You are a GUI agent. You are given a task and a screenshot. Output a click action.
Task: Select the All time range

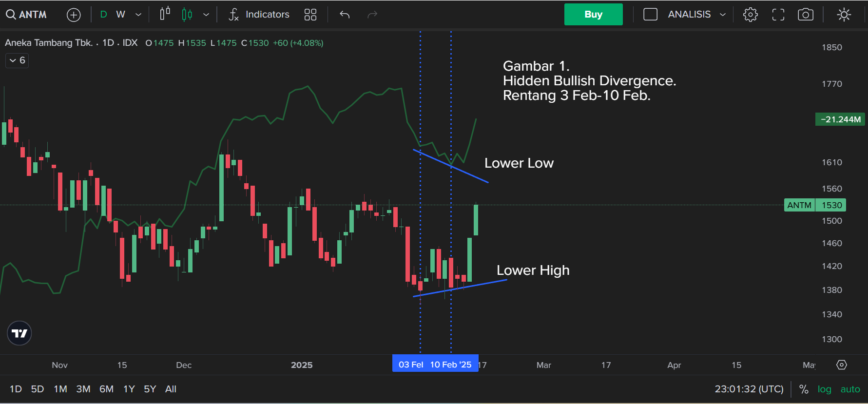[x=171, y=389]
